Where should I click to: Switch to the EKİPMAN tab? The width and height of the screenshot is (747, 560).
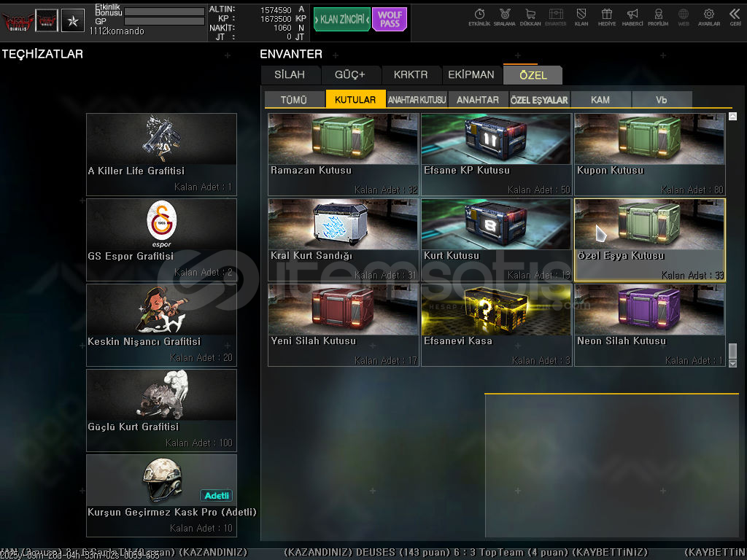coord(471,75)
